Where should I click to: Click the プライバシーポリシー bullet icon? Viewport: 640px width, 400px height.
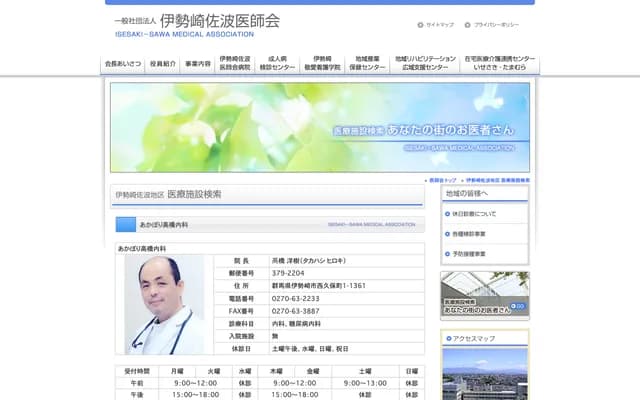[467, 25]
